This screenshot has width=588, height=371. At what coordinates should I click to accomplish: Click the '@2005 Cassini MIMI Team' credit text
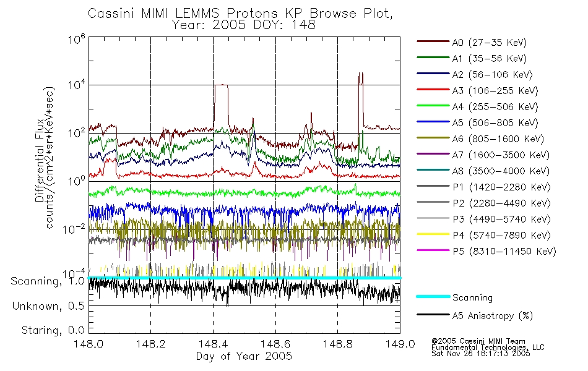coord(478,341)
